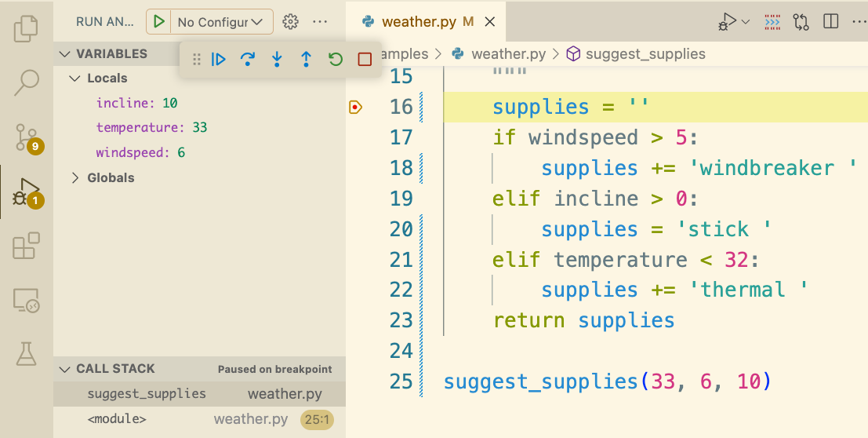The height and width of the screenshot is (438, 868).
Task: Open Source Control view with 9 changes
Action: pyautogui.click(x=27, y=138)
